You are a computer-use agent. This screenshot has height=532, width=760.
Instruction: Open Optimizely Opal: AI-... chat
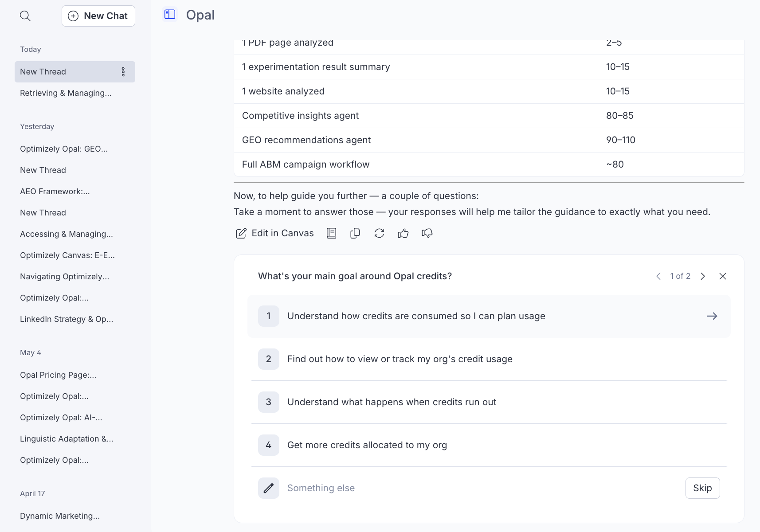(75, 418)
